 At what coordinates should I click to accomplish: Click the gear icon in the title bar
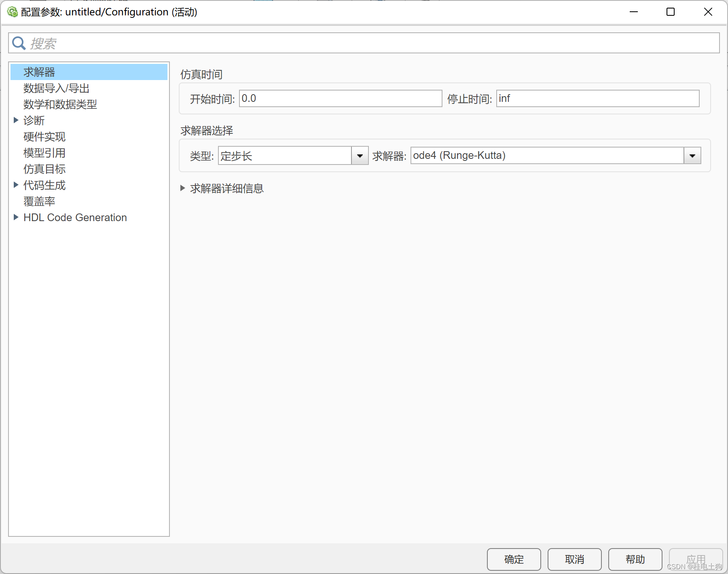tap(13, 12)
